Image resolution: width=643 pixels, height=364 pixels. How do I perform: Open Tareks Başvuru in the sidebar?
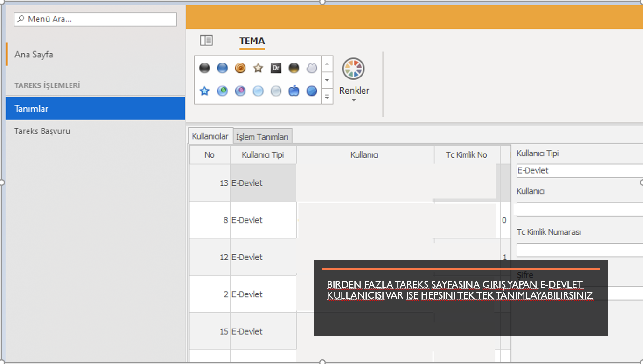pos(96,131)
